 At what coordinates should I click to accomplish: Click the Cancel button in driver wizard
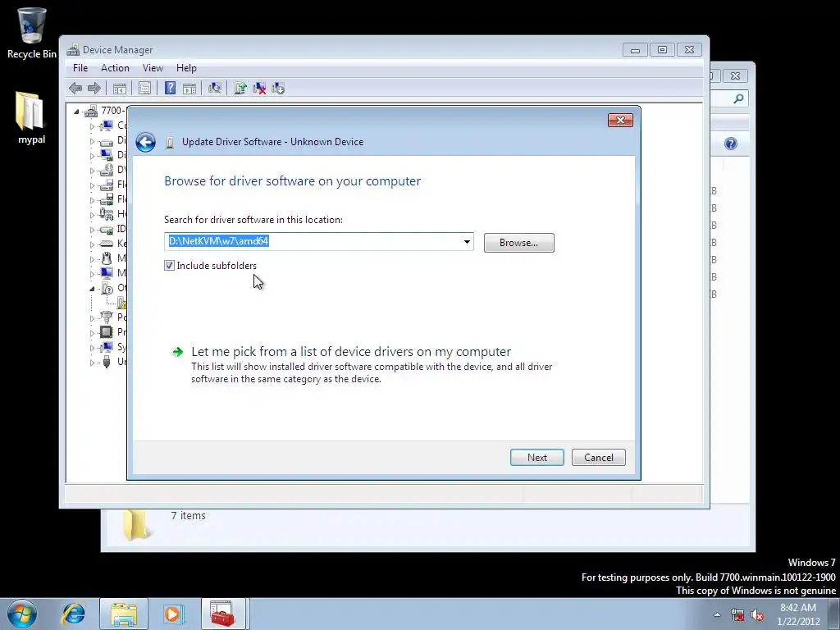(598, 458)
